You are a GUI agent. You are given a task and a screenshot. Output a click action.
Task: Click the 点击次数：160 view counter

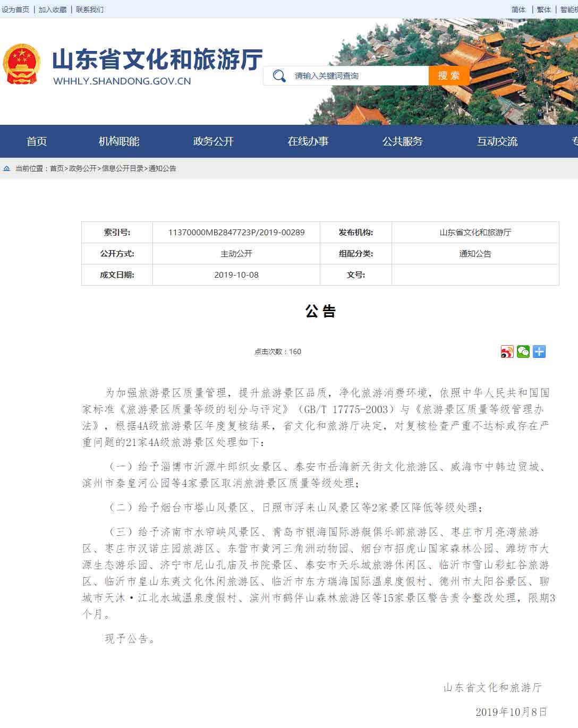click(x=278, y=352)
